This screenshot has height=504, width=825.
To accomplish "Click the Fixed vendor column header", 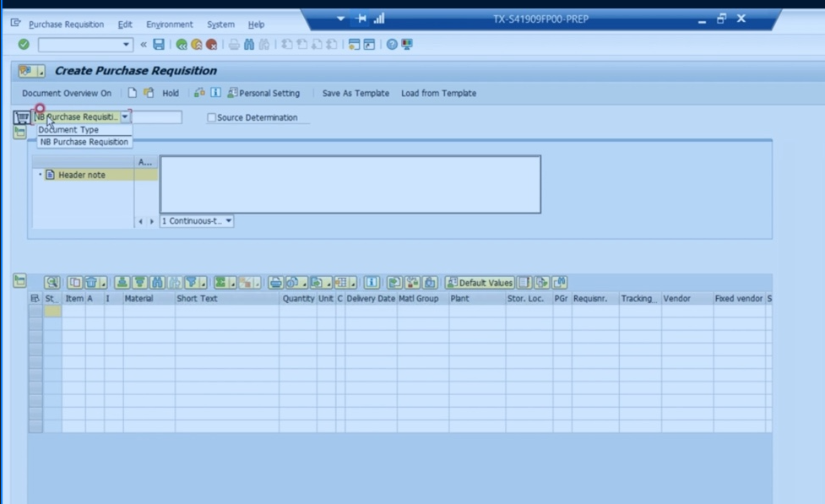I will click(x=739, y=298).
